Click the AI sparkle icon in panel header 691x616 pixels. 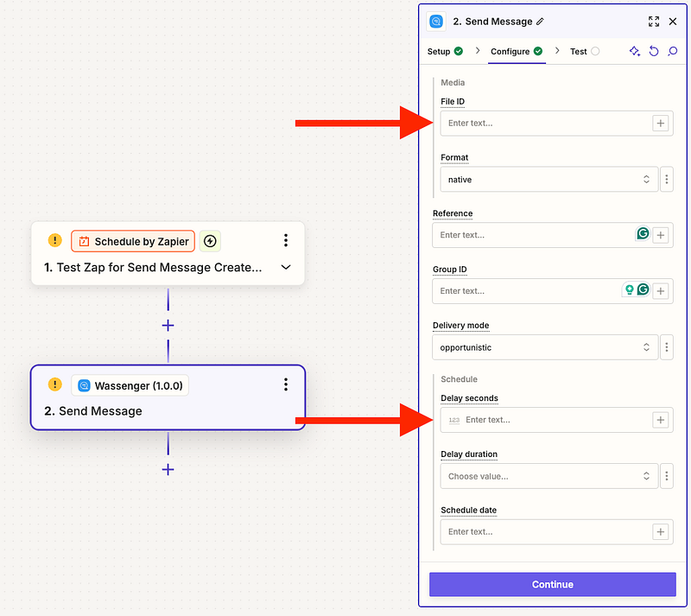point(635,52)
